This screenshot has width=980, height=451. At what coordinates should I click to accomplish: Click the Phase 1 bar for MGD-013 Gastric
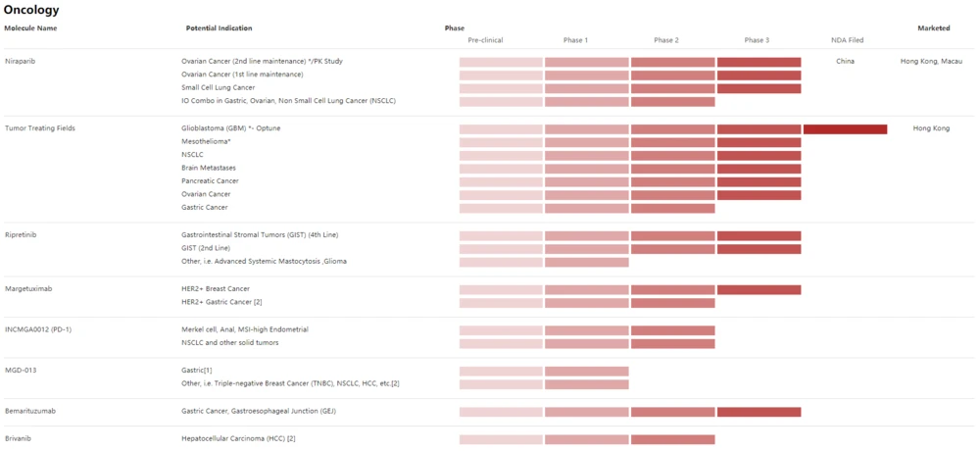(x=586, y=371)
